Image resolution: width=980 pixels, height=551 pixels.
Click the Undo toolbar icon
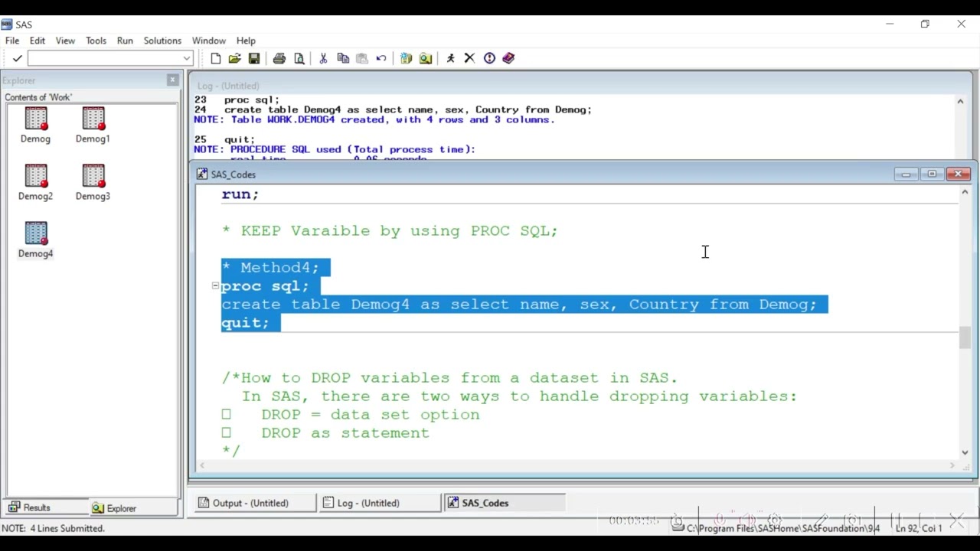coord(381,58)
